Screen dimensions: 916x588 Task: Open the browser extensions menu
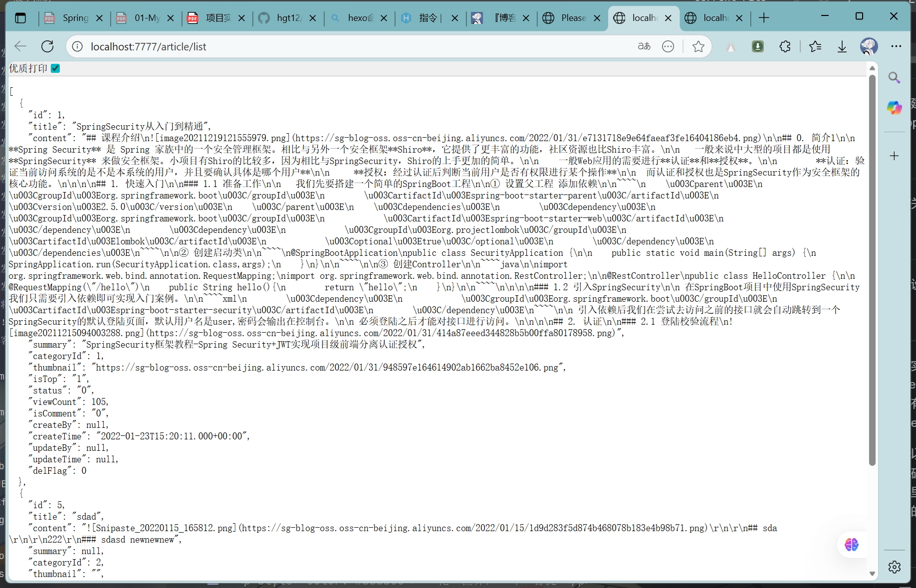(x=785, y=46)
